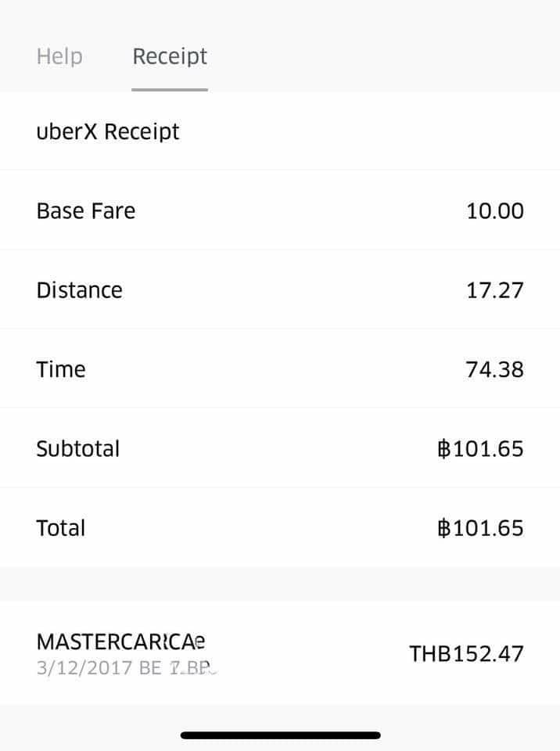Click the Total label
The image size is (560, 751).
click(60, 528)
